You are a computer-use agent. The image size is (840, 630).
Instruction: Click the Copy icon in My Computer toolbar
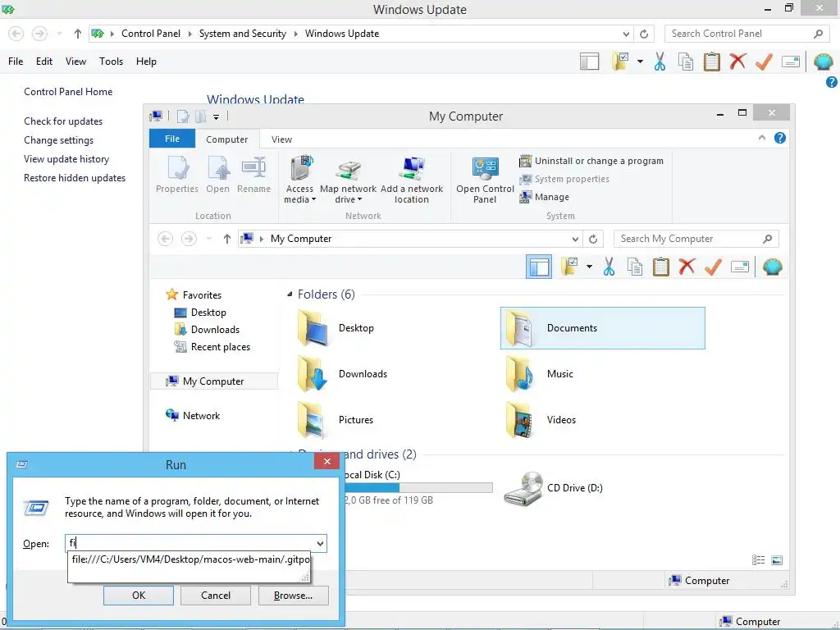coord(635,267)
